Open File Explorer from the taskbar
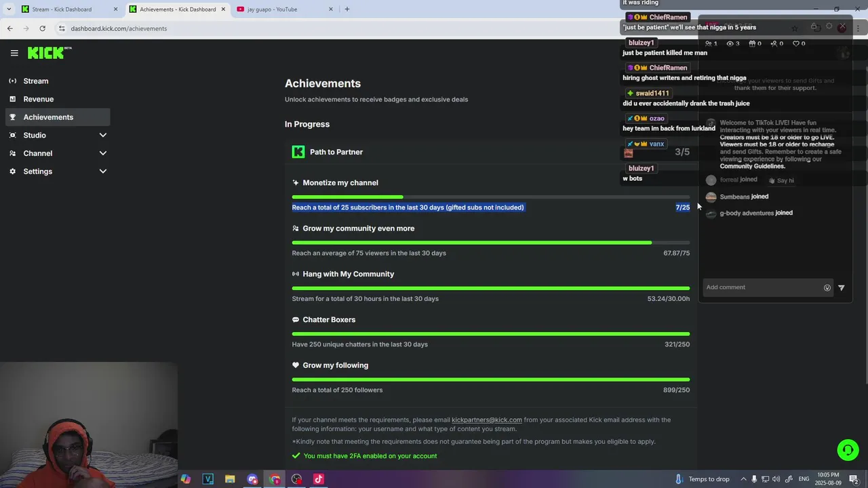Image resolution: width=868 pixels, height=488 pixels. [230, 479]
